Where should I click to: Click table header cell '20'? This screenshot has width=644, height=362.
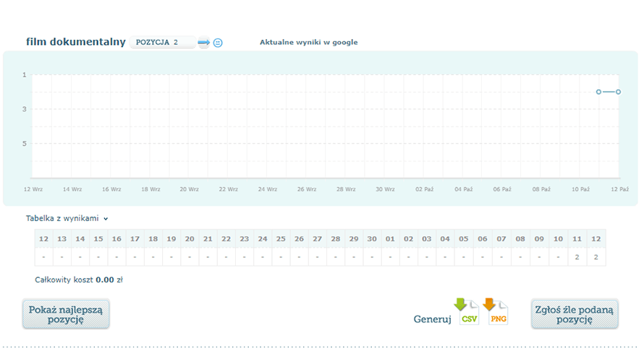point(190,239)
